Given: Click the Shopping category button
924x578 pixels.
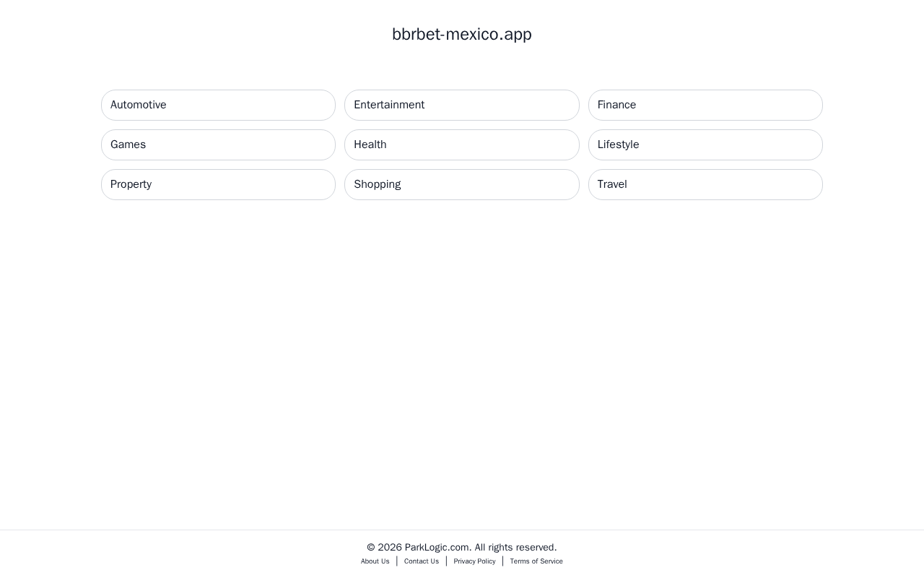Looking at the screenshot, I should click(461, 184).
